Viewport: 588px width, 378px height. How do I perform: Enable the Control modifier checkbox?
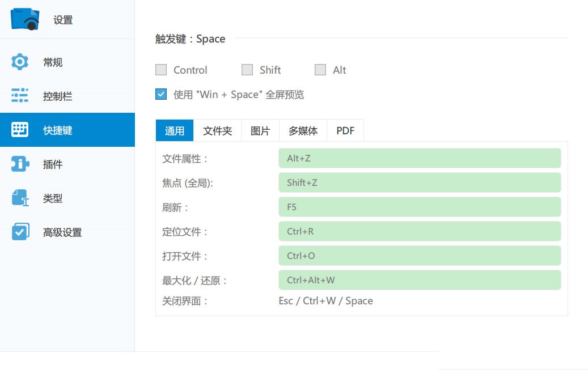(x=161, y=70)
